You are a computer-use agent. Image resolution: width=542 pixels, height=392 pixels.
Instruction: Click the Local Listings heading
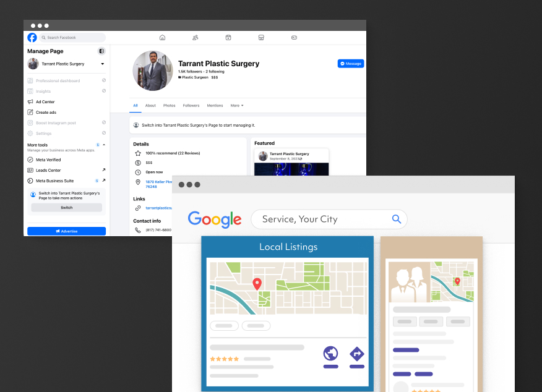(x=288, y=247)
